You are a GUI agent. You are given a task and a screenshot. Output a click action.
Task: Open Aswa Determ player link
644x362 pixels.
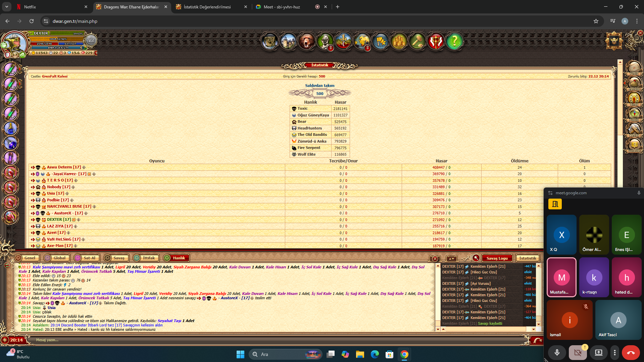(64, 167)
